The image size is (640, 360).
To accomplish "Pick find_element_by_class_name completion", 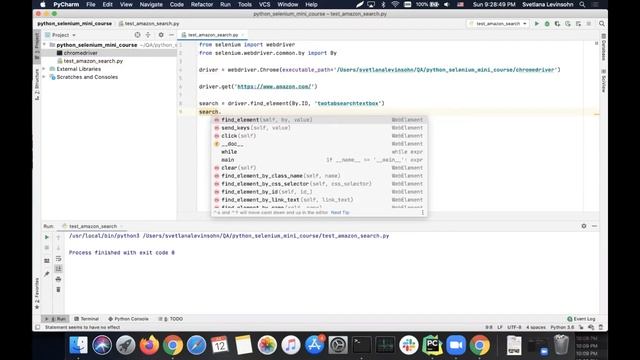I will click(319, 176).
